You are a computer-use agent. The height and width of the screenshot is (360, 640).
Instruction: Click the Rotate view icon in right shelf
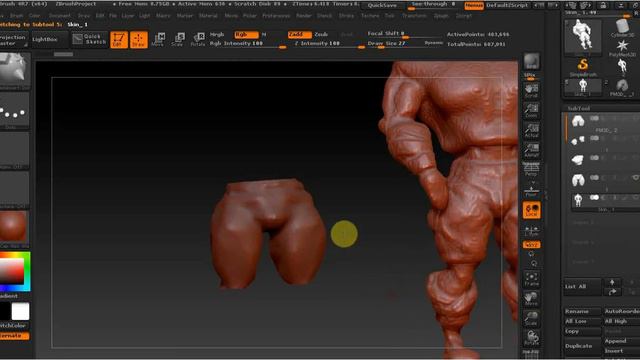click(x=531, y=338)
